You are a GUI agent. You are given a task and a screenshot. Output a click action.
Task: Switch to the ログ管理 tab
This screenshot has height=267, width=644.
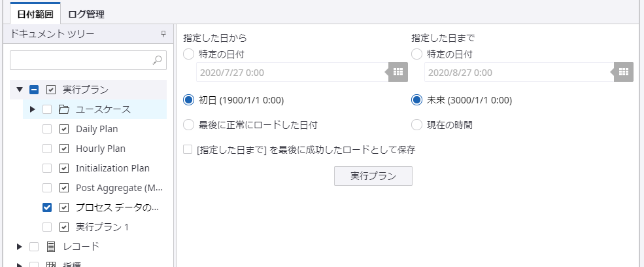(86, 14)
